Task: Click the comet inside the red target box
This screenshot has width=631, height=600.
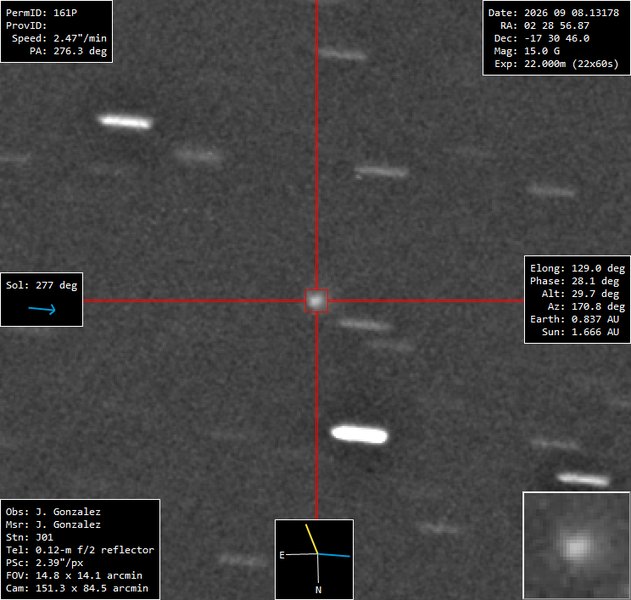Action: 316,300
